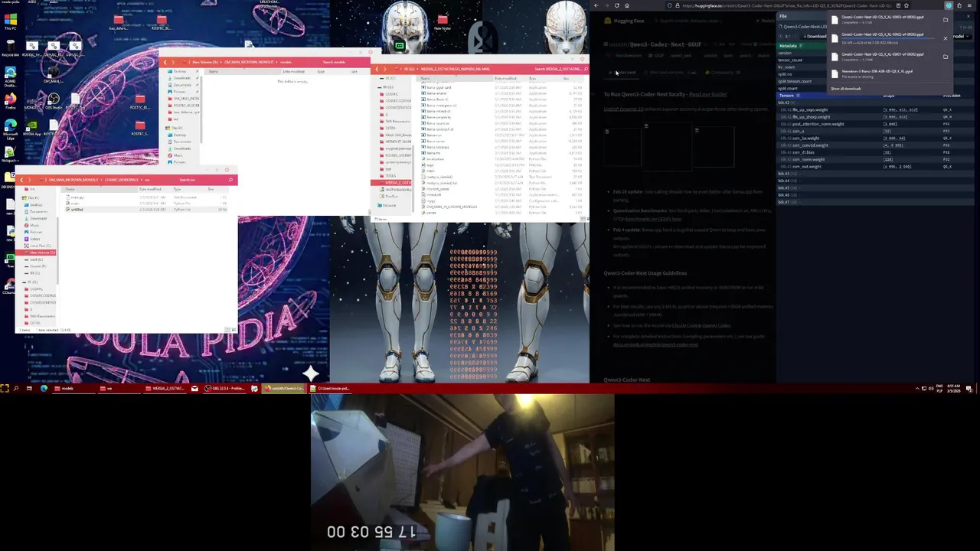
Task: Click 'blk.42.ssm_a' tensor row
Action: pyautogui.click(x=875, y=131)
